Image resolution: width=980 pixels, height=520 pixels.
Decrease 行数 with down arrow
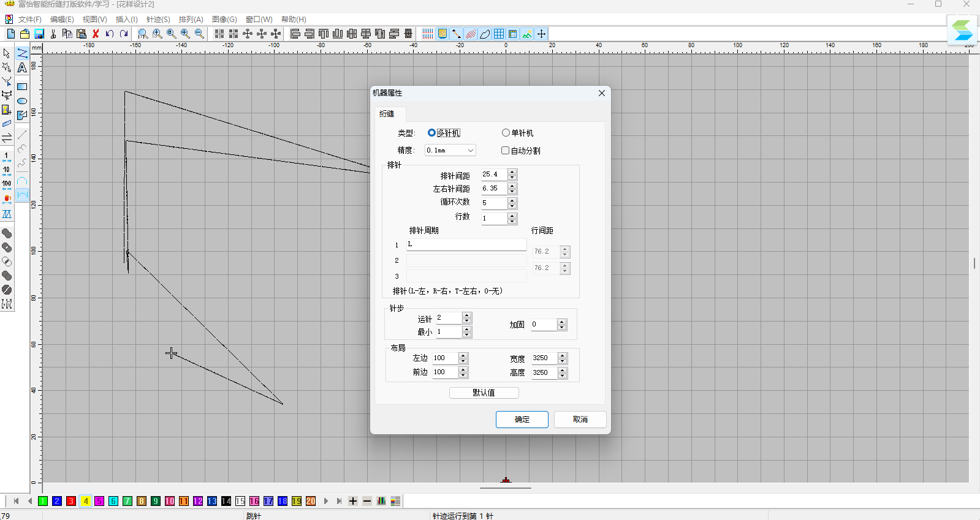click(x=512, y=222)
